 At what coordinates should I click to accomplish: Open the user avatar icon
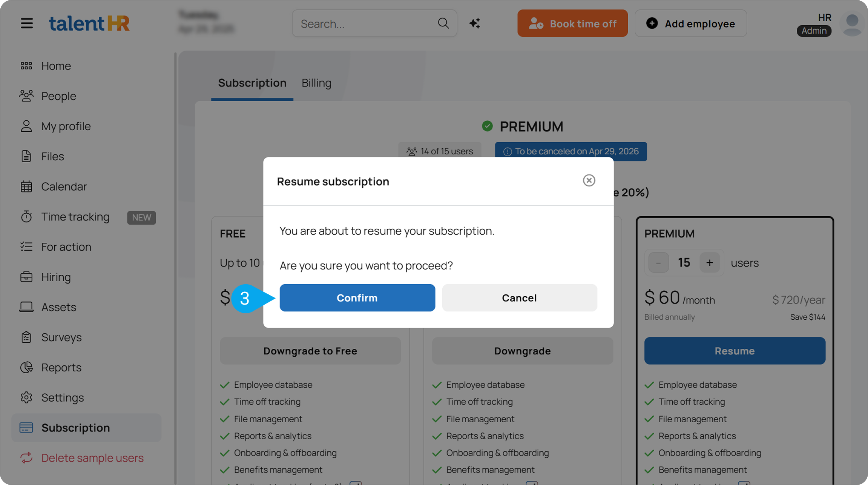pyautogui.click(x=852, y=25)
